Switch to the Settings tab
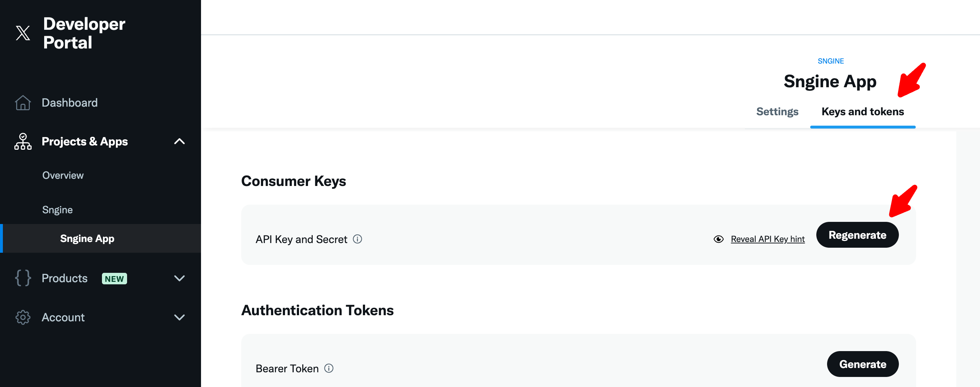 [777, 112]
